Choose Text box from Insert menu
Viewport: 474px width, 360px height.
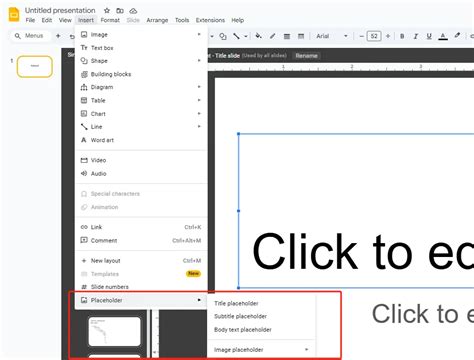pyautogui.click(x=141, y=48)
